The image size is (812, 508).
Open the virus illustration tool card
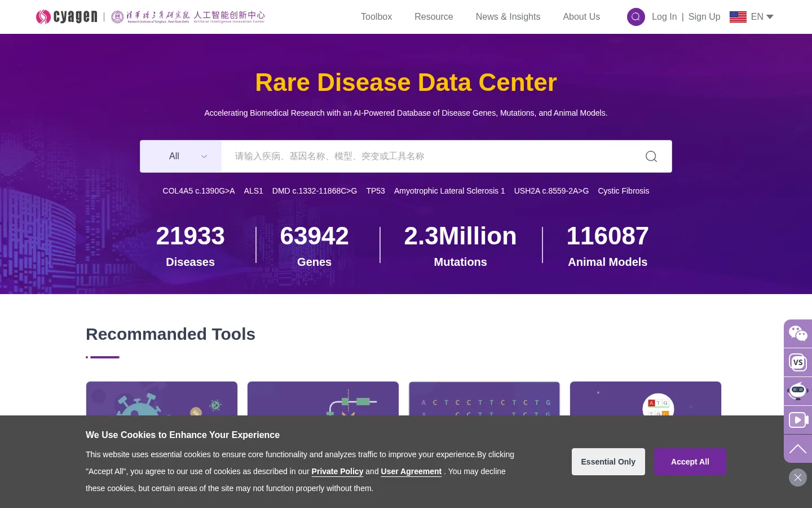tap(162, 399)
